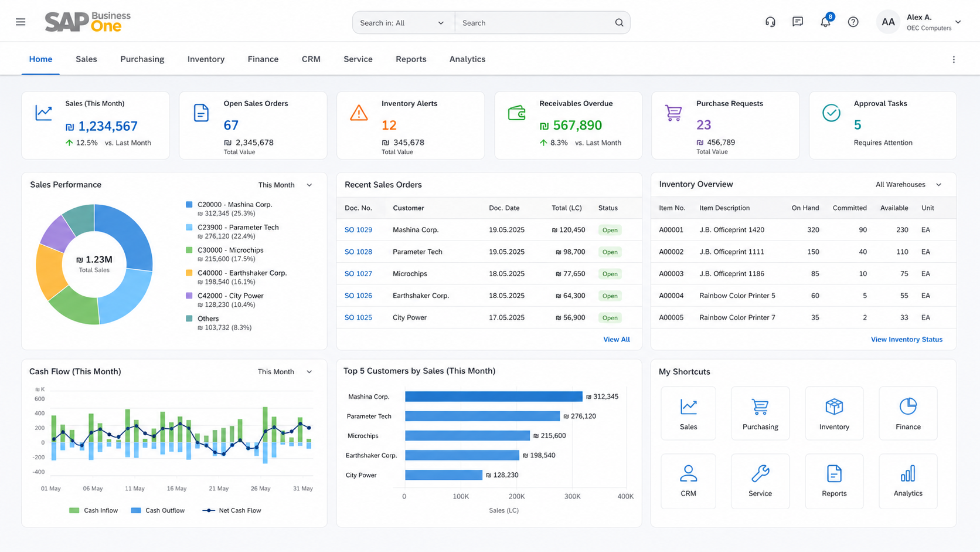The height and width of the screenshot is (552, 980).
Task: Click the search magnifier icon
Action: (619, 23)
